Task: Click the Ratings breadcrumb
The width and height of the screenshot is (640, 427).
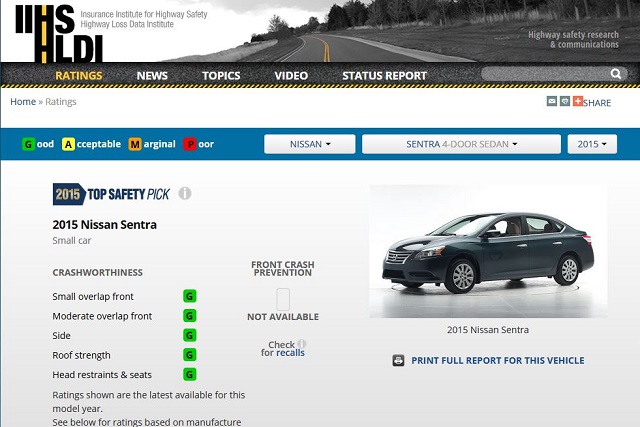Action: pos(61,102)
